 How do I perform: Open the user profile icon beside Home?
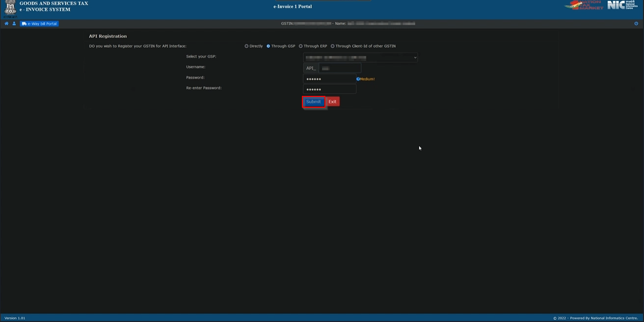[x=14, y=23]
